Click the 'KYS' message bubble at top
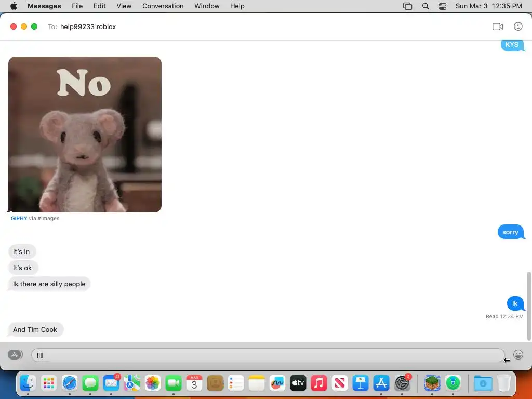Screen dimensions: 532x399 512,45
